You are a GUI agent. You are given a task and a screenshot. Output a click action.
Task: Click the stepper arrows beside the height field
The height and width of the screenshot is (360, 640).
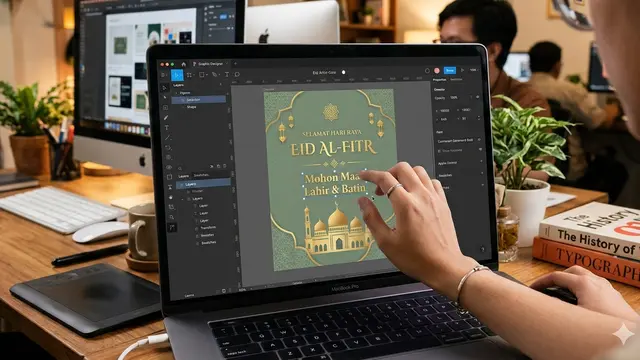(x=479, y=118)
